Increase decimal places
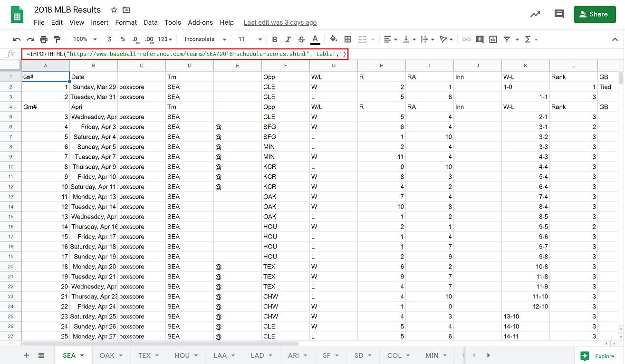The height and width of the screenshot is (364, 625). tap(149, 39)
